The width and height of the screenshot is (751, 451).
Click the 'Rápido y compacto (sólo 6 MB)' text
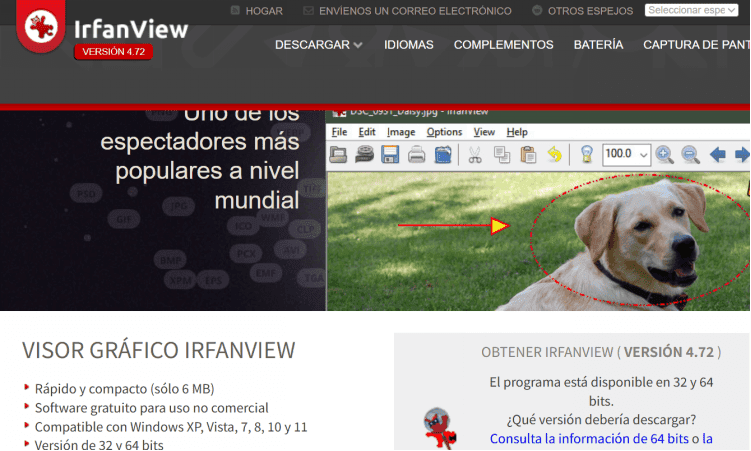click(x=125, y=389)
